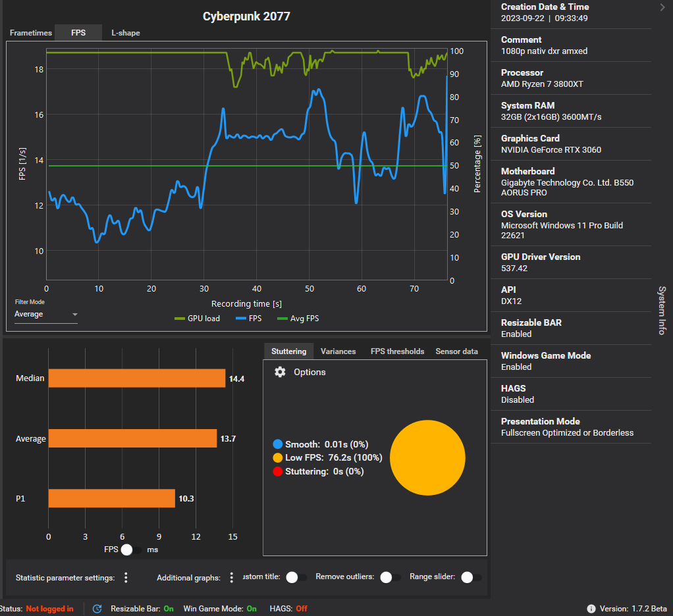Click the blue Smooth legend dot
Viewport: 673px width, 616px height.
278,444
